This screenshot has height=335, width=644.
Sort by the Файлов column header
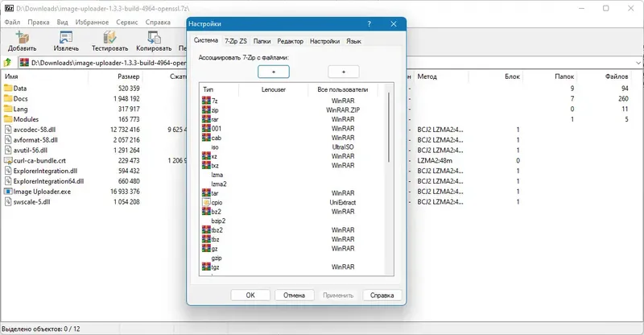(x=617, y=77)
